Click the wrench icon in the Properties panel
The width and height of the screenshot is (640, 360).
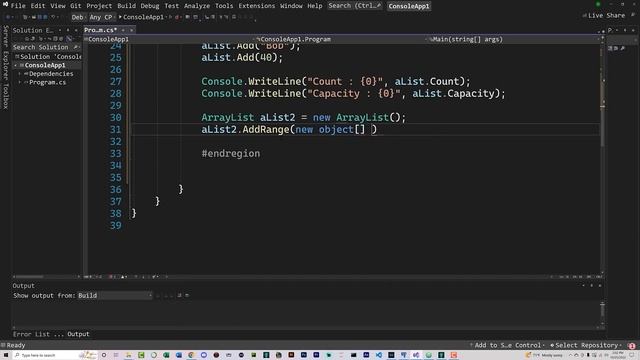(x=623, y=48)
